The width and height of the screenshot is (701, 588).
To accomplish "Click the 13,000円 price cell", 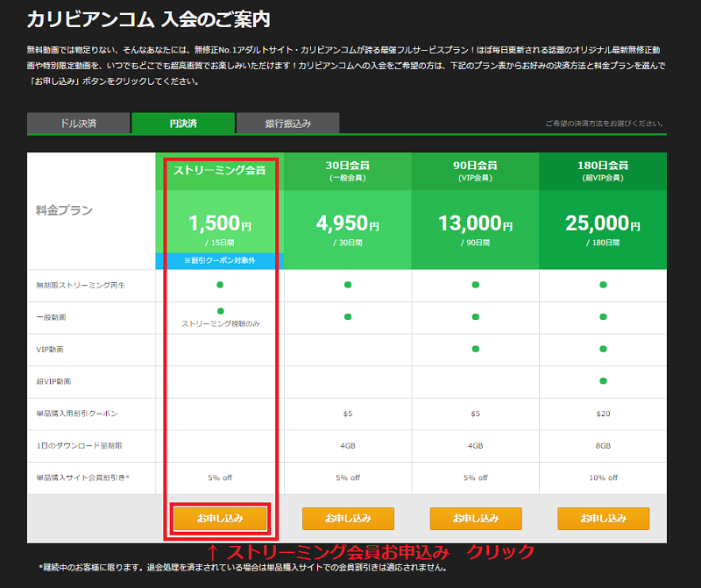I will 476,228.
